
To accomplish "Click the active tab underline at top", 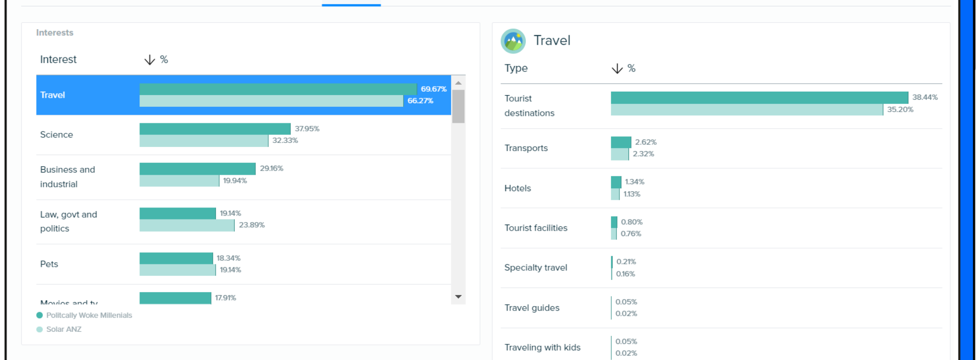I will click(351, 5).
